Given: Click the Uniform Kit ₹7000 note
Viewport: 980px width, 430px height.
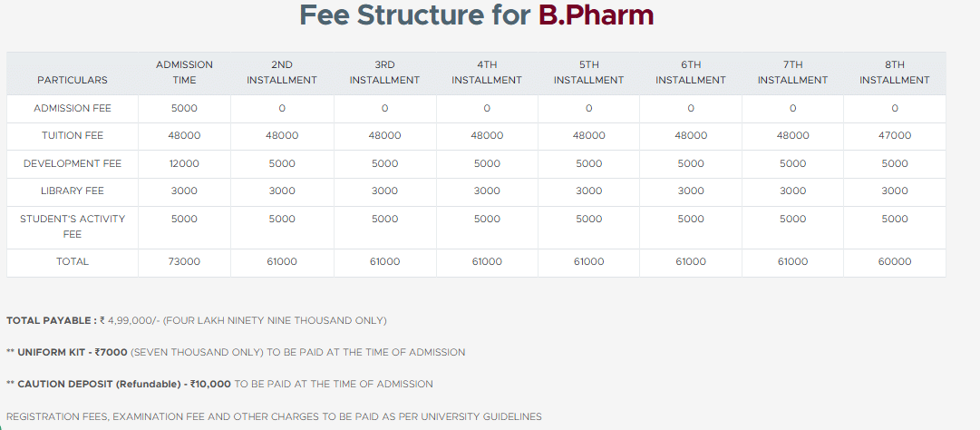Looking at the screenshot, I should pos(236,352).
